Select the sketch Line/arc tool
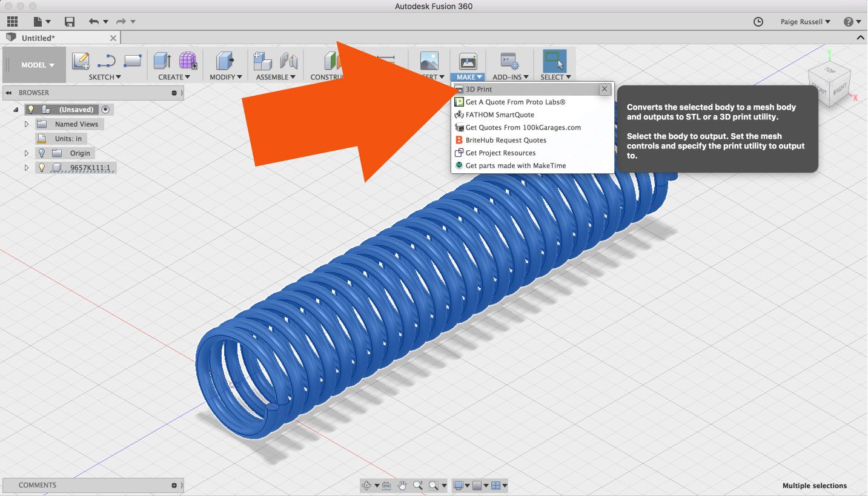Viewport: 868px width, 496px height. [x=107, y=61]
